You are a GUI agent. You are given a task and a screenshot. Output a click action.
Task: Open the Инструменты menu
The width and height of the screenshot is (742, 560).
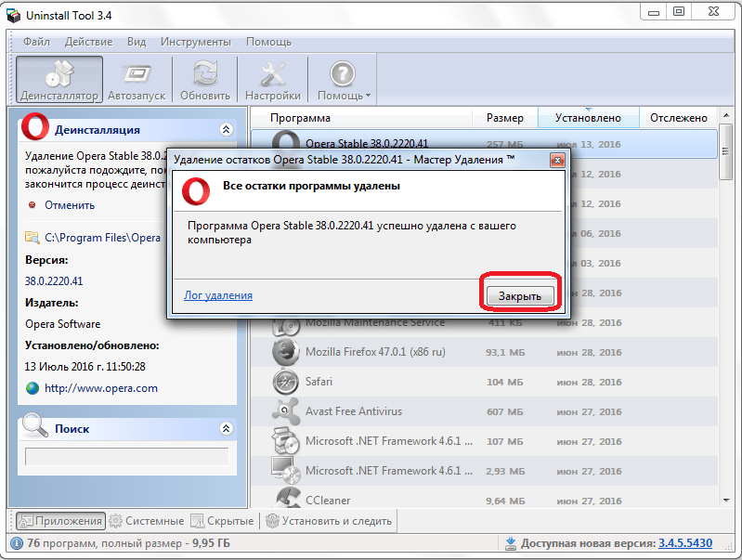[195, 42]
